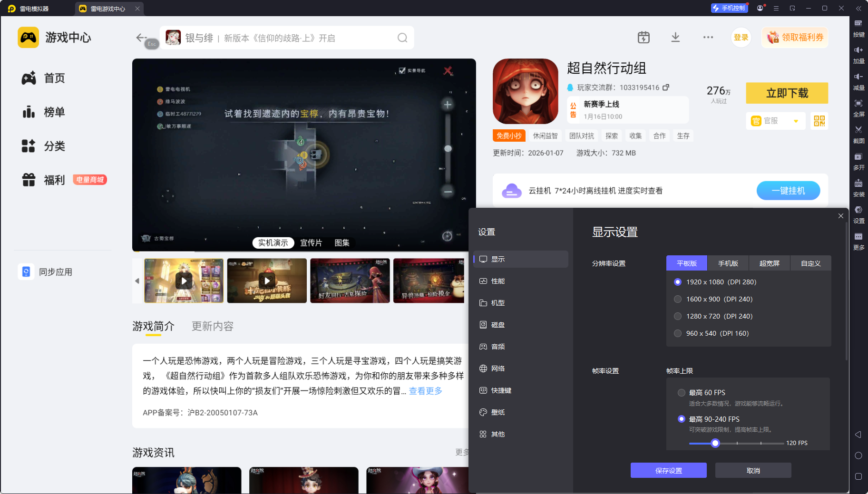Open the downloads icon in game center
Screen dimensions: 868x494
(675, 37)
